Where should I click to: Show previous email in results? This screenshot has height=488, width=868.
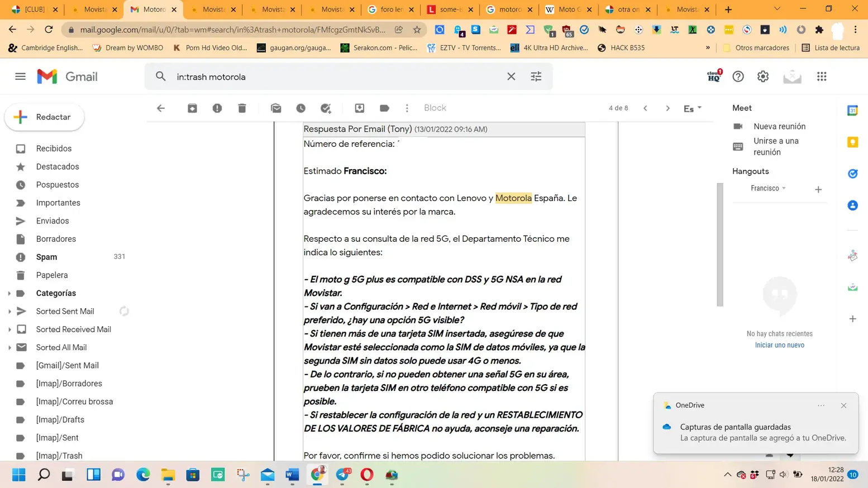click(645, 108)
